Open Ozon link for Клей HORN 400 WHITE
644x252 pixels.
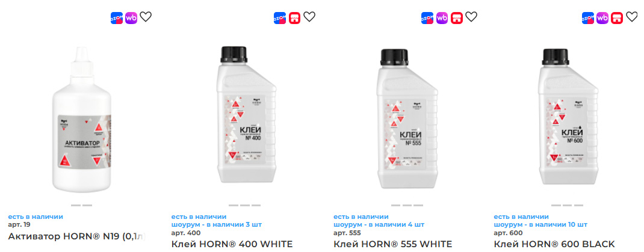point(280,18)
